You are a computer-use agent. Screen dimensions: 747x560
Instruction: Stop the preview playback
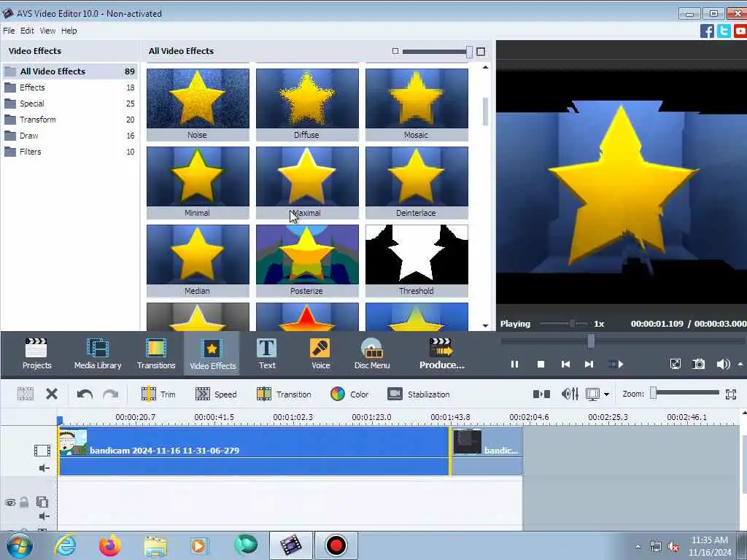click(x=541, y=365)
